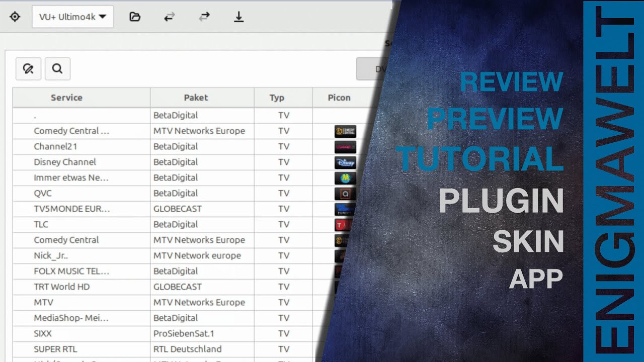Click the QVC picon thumbnail
Screen dimensions: 644x362
pyautogui.click(x=345, y=194)
